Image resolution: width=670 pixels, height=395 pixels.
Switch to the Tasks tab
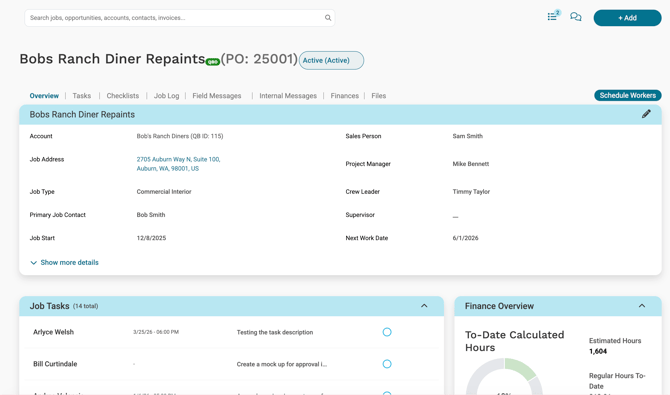pos(82,96)
